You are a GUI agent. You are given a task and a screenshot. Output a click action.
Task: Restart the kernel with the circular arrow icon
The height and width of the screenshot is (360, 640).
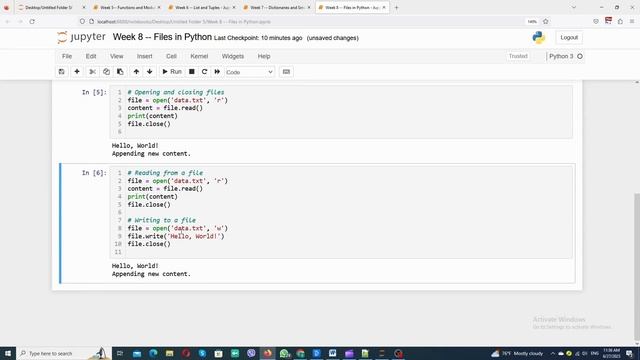tap(204, 72)
